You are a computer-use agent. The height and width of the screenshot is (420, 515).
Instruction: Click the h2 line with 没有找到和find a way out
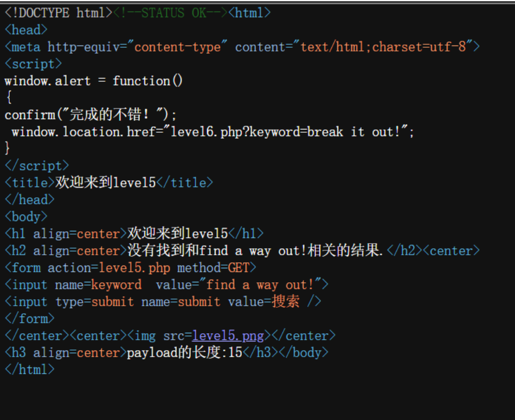click(242, 250)
